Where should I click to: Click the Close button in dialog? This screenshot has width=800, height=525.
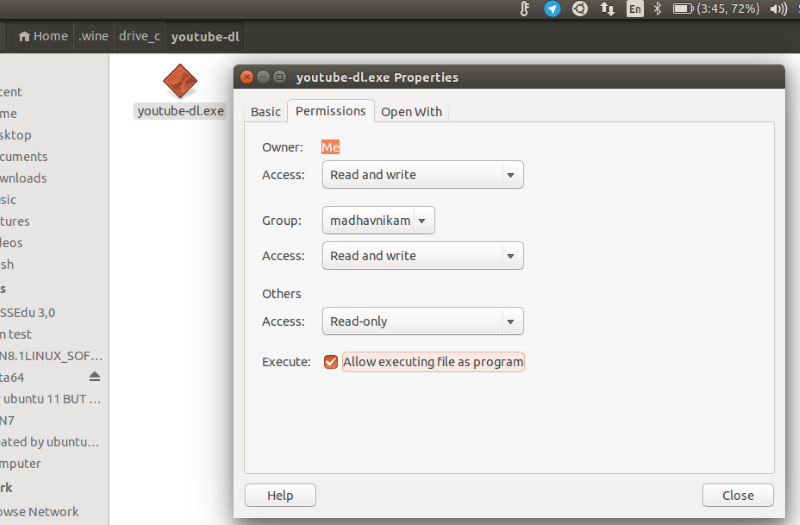tap(738, 495)
